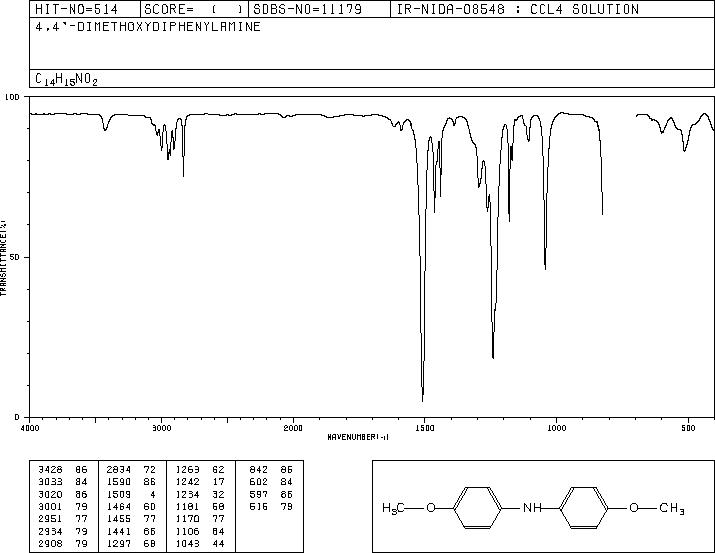Click the WAVENUMBER x-axis title
The width and height of the screenshot is (715, 553).
[x=358, y=437]
